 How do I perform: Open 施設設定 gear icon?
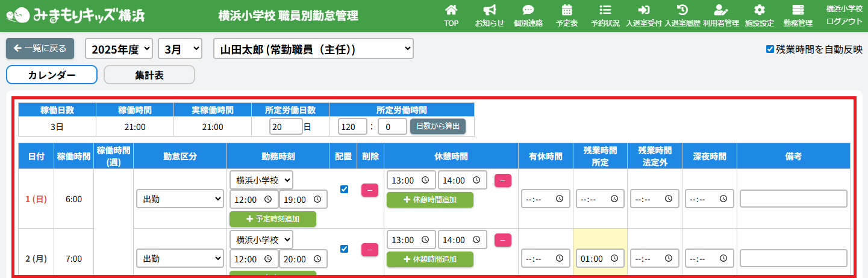tap(759, 10)
